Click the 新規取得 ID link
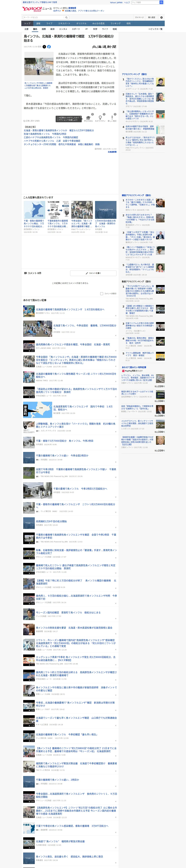Viewport: 186px width, 868px height. (73, 8)
